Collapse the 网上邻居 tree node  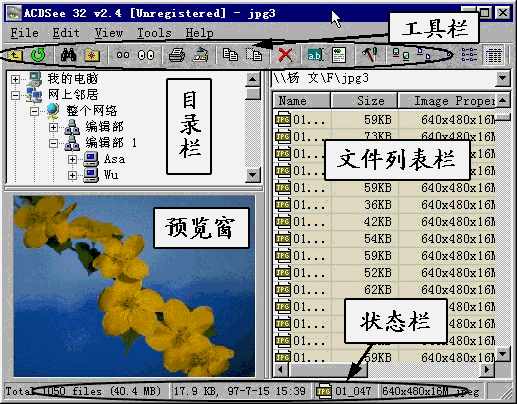pyautogui.click(x=15, y=95)
